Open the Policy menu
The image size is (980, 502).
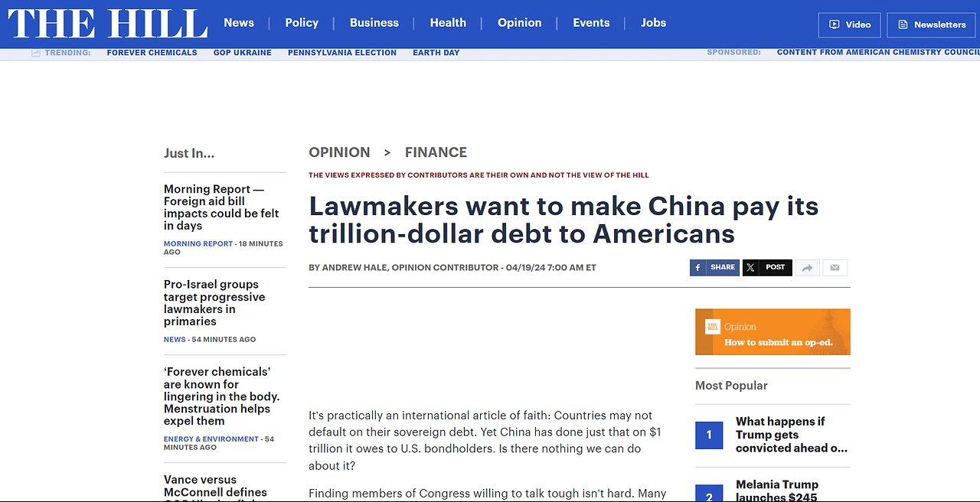pyautogui.click(x=302, y=23)
